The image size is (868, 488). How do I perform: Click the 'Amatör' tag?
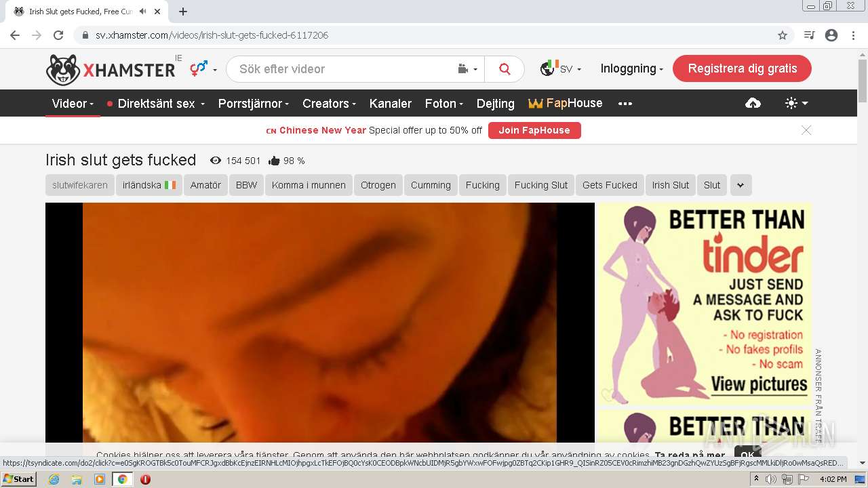[x=205, y=185]
